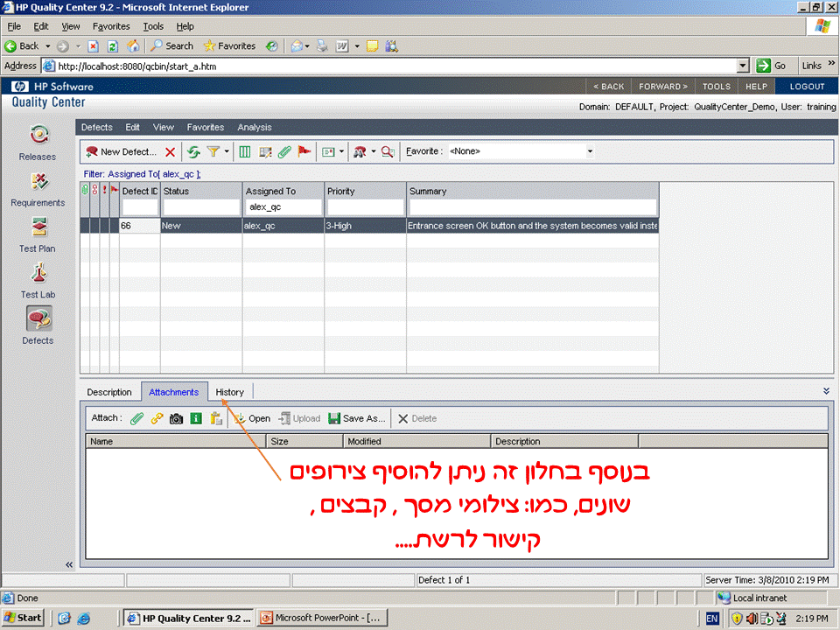Viewport: 840px width, 630px height.
Task: Click the attachment Modified column header
Action: [x=416, y=441]
